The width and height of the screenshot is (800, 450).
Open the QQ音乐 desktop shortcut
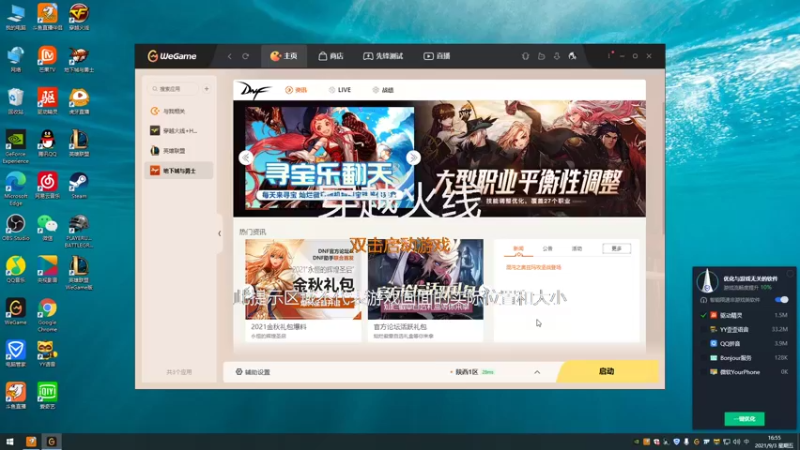coord(15,270)
